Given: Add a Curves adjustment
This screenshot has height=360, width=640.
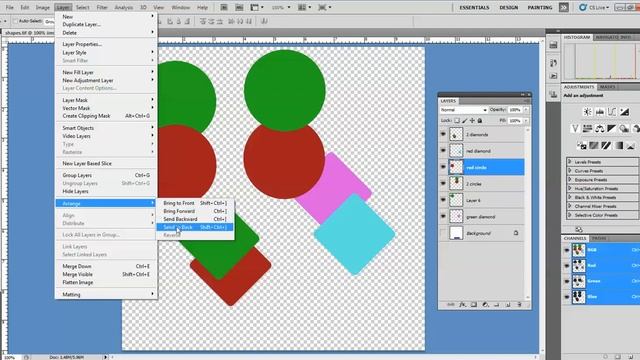Looking at the screenshot, I should pyautogui.click(x=612, y=112).
